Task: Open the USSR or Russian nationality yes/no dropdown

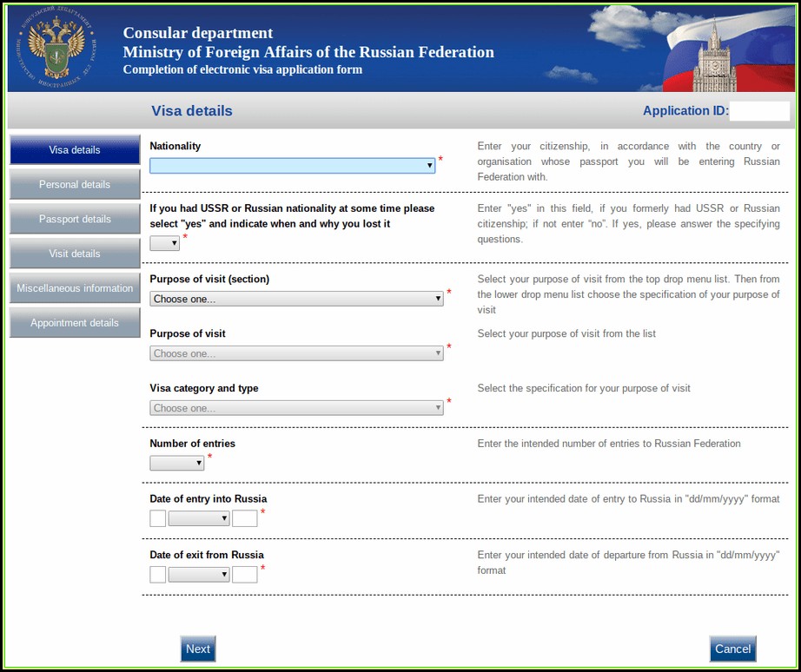Action: (164, 243)
